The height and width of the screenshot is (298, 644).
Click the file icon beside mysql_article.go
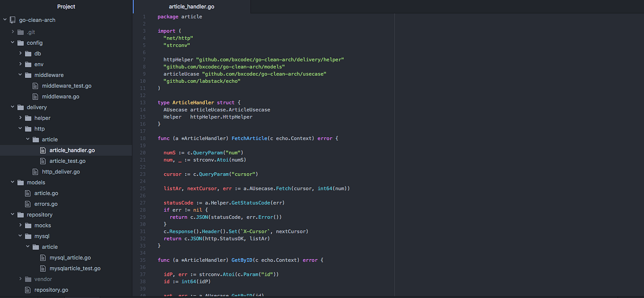43,258
